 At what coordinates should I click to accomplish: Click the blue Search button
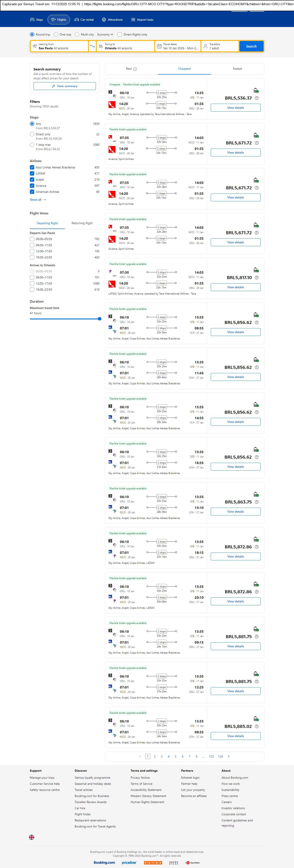pyautogui.click(x=251, y=46)
